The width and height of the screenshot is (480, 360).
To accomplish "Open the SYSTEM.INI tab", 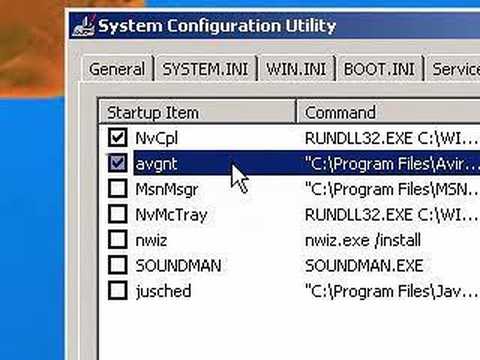I will (x=205, y=69).
